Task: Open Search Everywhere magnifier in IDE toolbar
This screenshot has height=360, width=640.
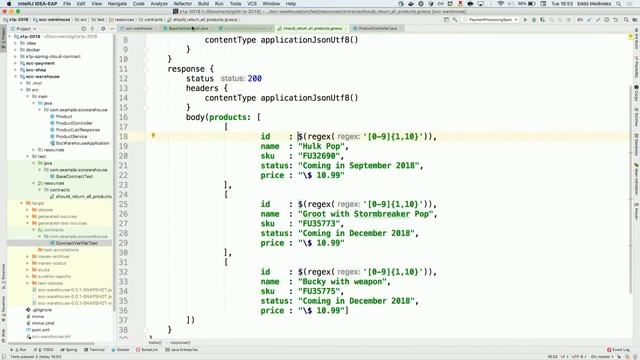Action: click(626, 20)
